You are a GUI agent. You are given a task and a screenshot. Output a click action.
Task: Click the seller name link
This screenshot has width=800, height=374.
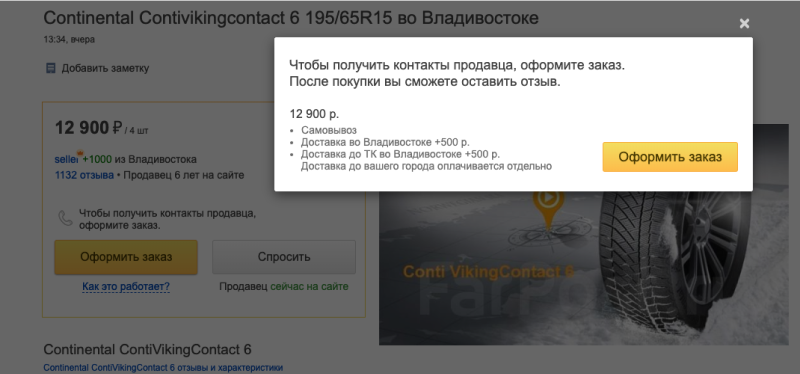pos(66,159)
